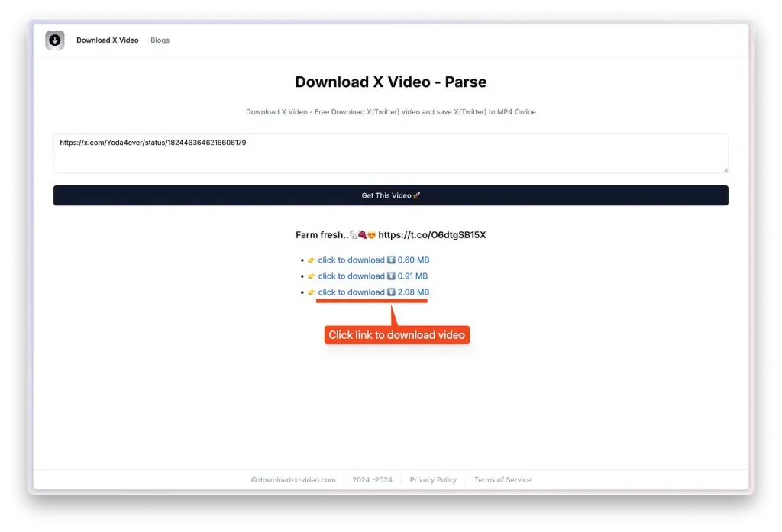
Task: Click pointing hand icon beside 0.91 MB link
Action: coord(312,276)
